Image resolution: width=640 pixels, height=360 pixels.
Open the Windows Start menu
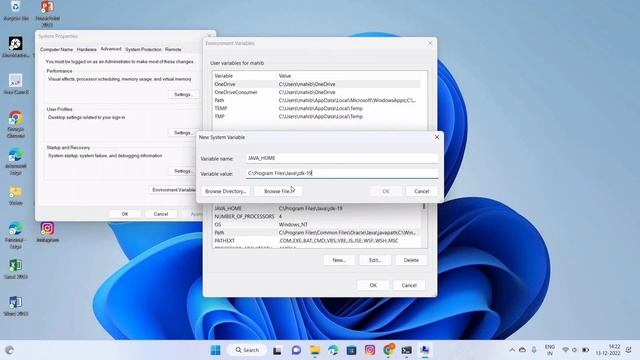[215, 350]
